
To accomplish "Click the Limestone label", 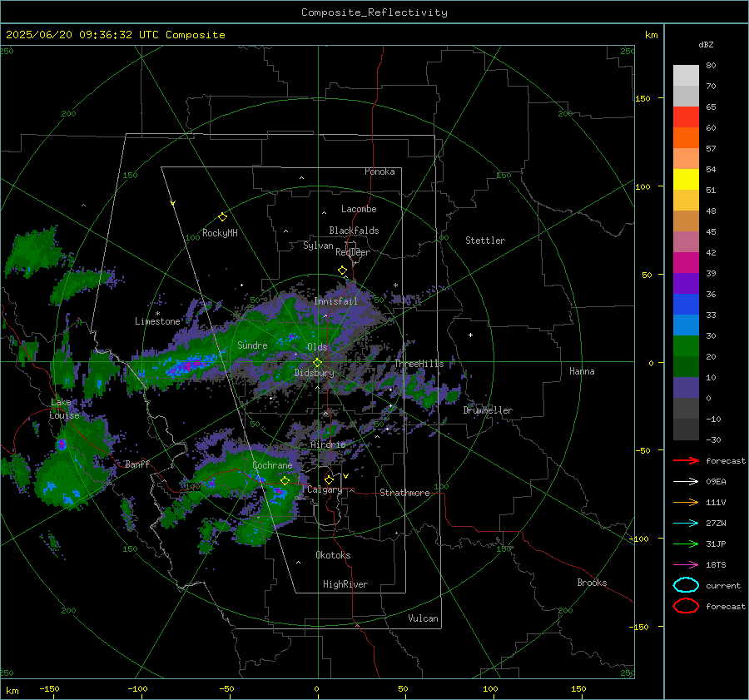I will pos(157,321).
